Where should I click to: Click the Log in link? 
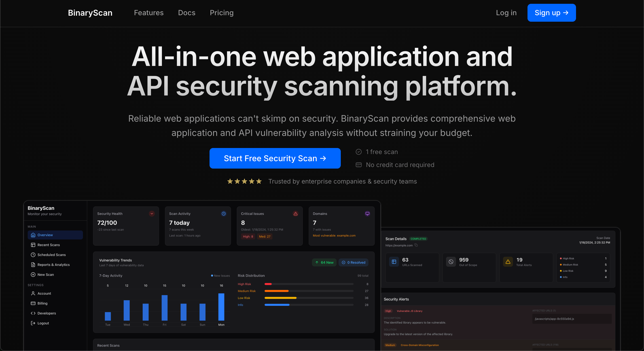click(x=506, y=13)
